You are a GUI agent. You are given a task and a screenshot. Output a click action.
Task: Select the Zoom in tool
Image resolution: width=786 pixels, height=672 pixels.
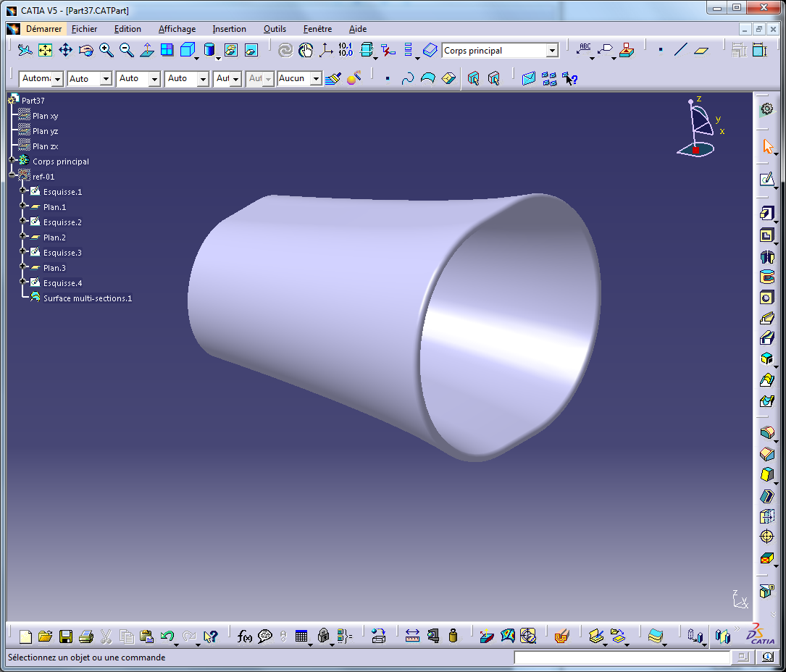coord(106,51)
